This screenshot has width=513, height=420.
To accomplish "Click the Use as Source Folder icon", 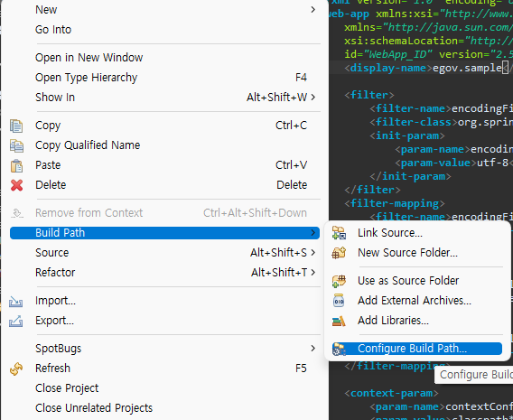I will point(339,281).
